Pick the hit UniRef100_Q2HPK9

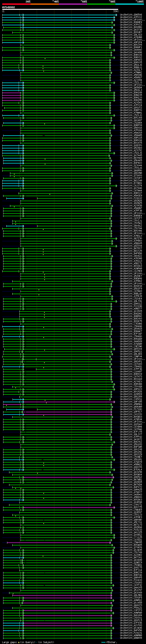point(131,394)
